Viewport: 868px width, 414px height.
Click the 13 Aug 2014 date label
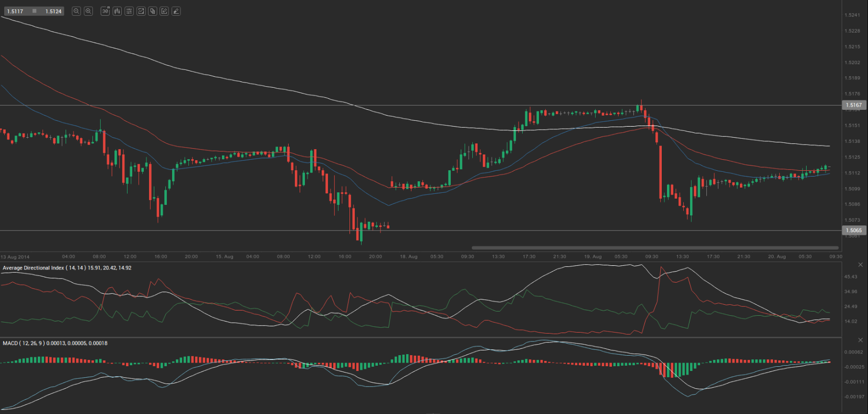point(15,257)
